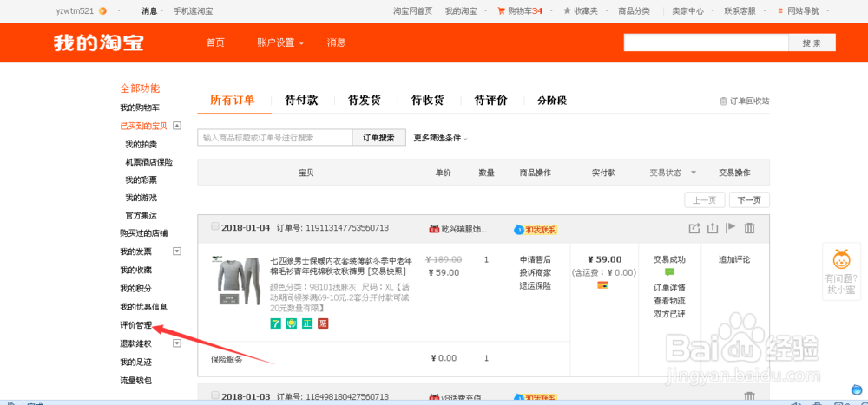Click the Tmall icon beside the 2018-01-03 shop
The height and width of the screenshot is (405, 868).
point(434,397)
